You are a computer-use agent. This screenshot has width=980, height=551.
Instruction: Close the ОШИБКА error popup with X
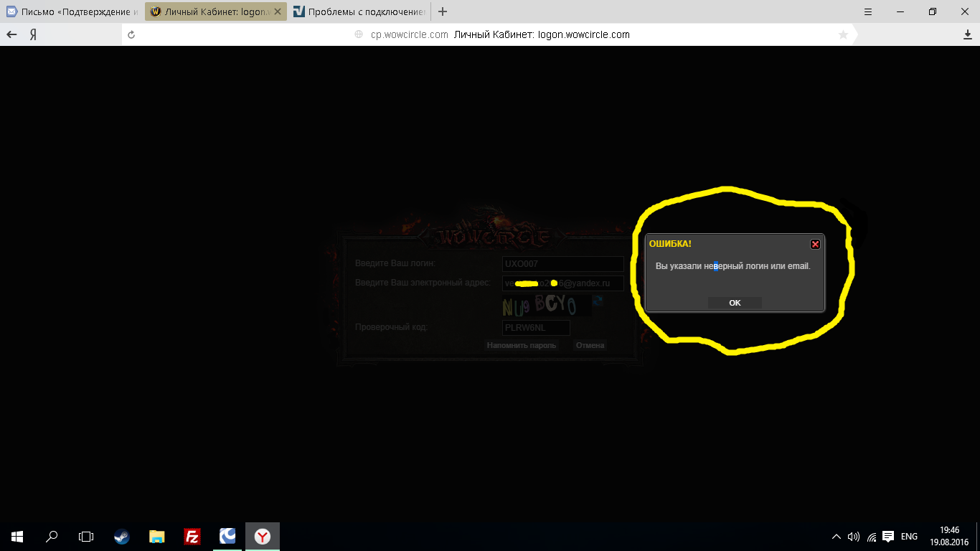(815, 244)
